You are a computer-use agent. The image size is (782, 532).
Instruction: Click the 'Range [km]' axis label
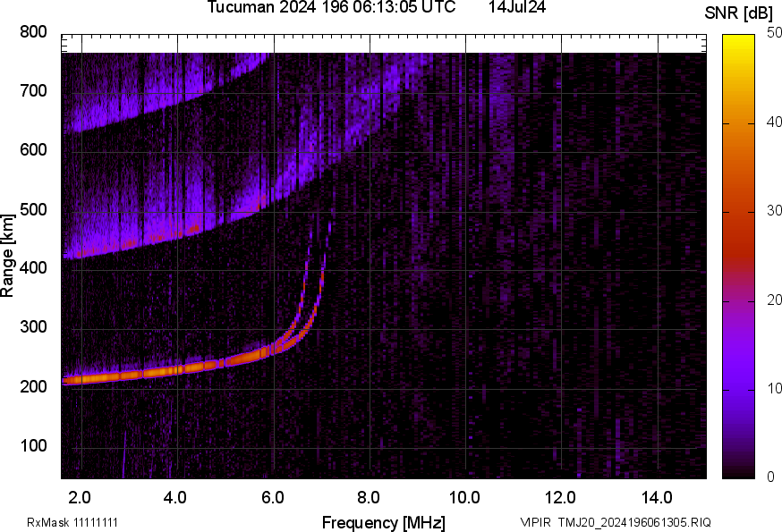(x=7, y=256)
